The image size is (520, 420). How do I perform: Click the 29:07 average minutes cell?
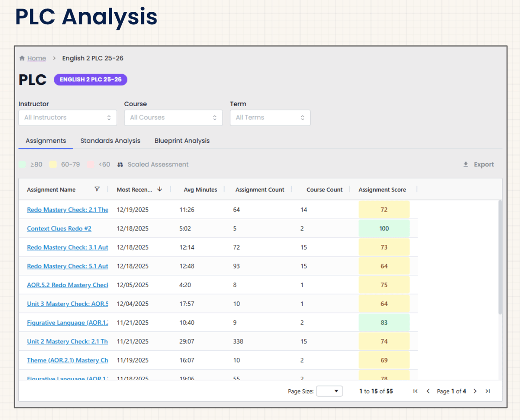[187, 341]
